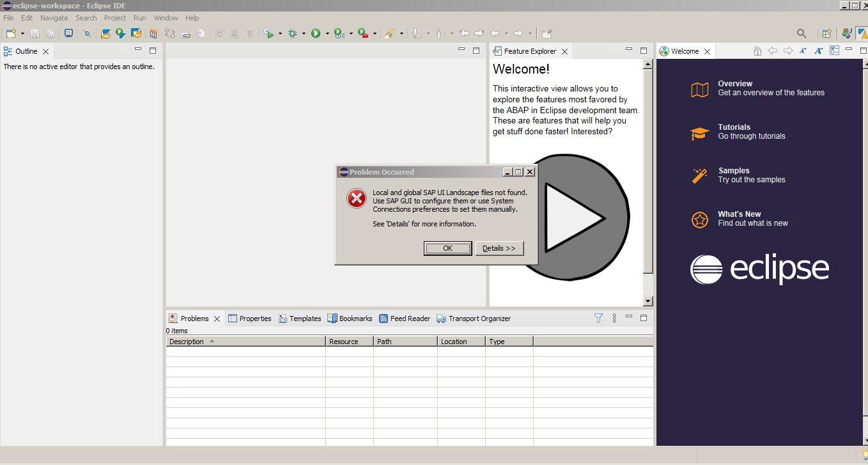Open the Problems View Menu dots icon
The height and width of the screenshot is (465, 868).
[614, 318]
